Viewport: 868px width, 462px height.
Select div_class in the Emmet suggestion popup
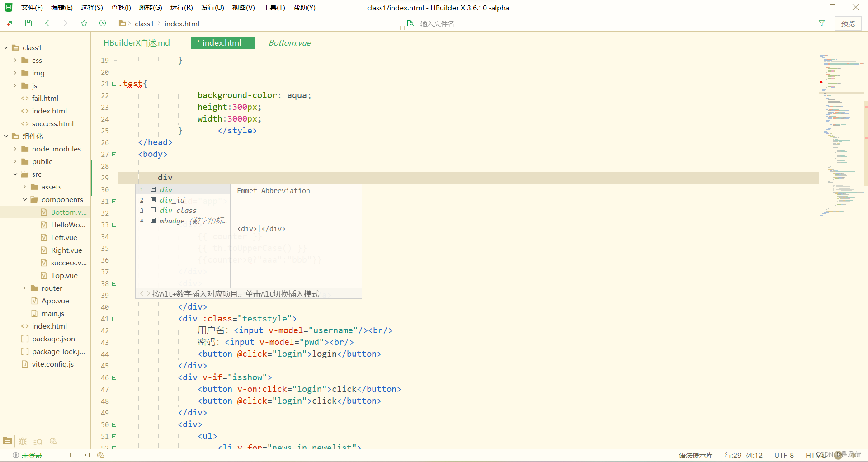[x=178, y=210]
